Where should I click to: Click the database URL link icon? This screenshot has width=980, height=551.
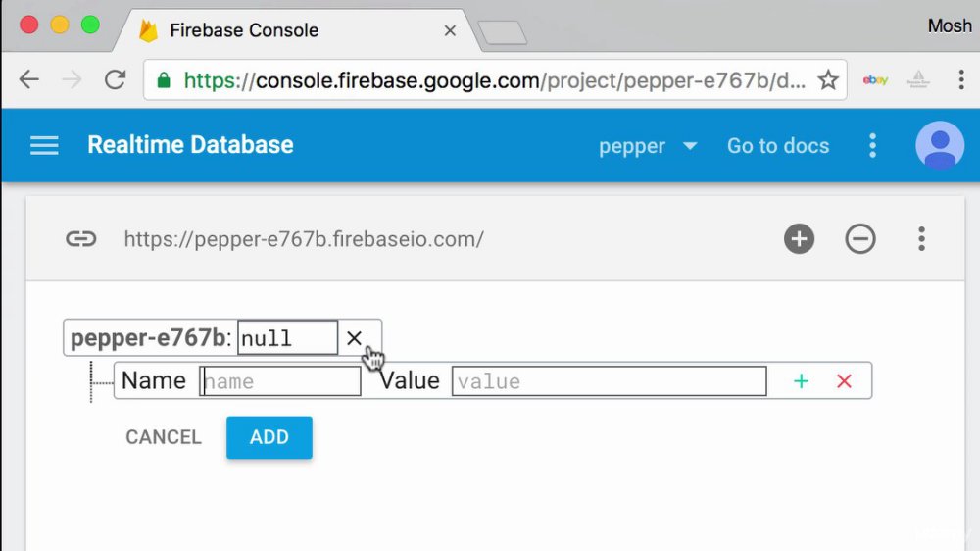(x=81, y=239)
